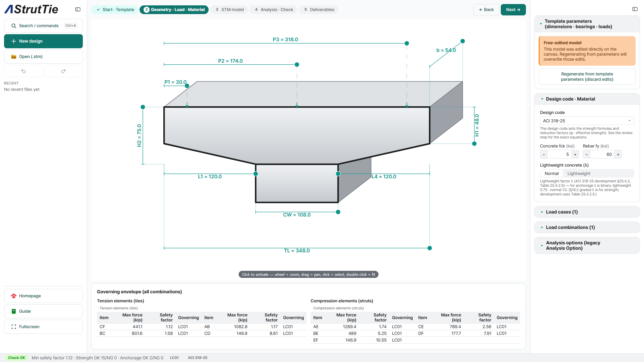This screenshot has width=644, height=362.
Task: Click the Rebar fy input field
Action: [x=602, y=155]
